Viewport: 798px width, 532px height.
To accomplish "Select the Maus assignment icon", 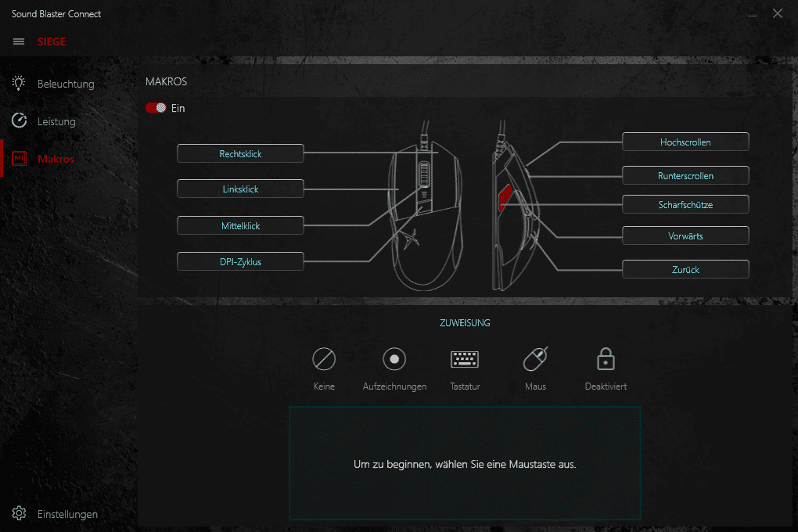I will 535,359.
